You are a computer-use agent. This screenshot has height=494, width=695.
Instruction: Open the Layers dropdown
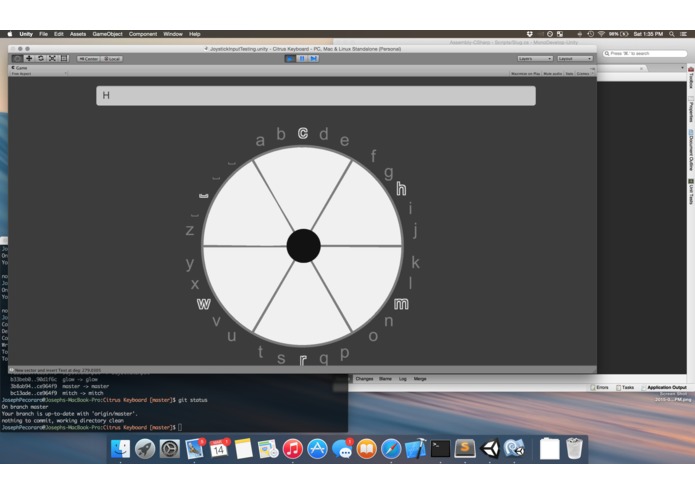(x=535, y=58)
